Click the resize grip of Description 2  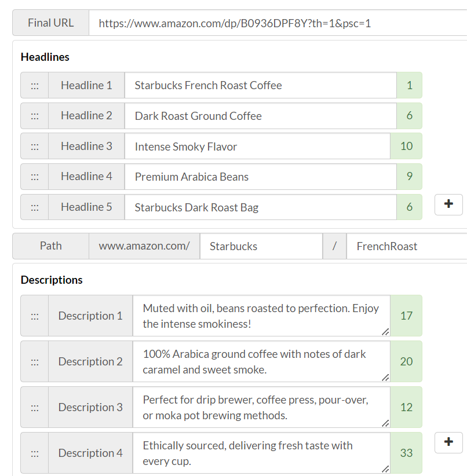(x=385, y=378)
